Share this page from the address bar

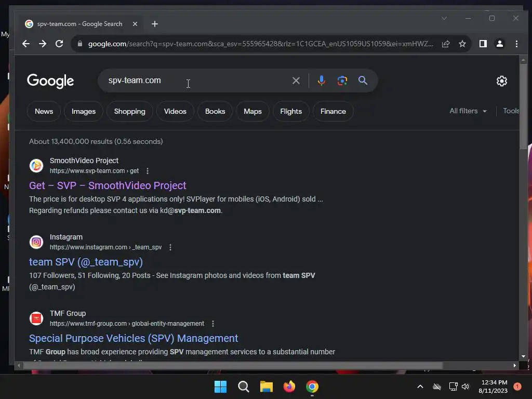click(x=446, y=44)
